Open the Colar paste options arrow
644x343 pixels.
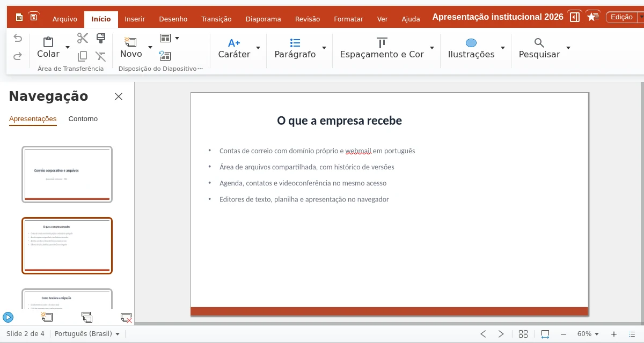68,48
